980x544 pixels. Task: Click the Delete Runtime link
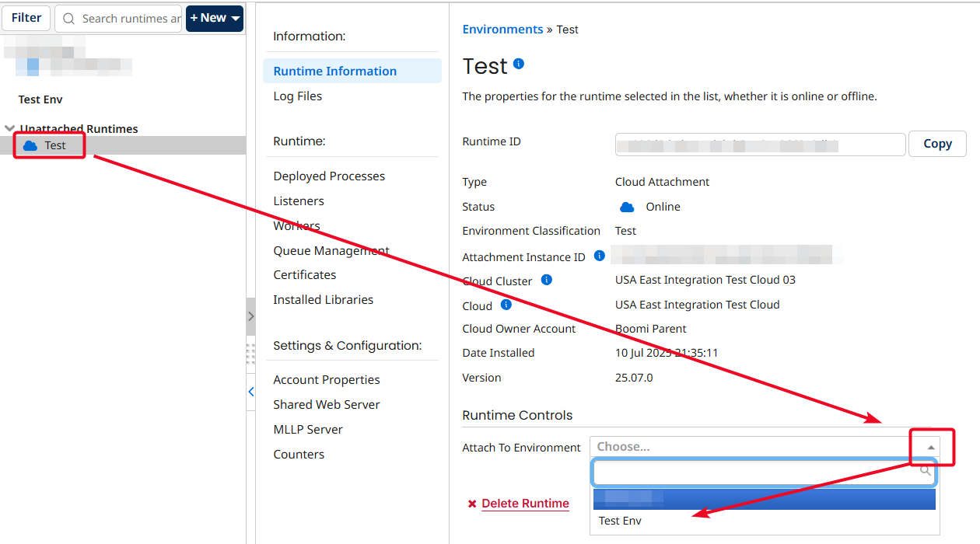(x=525, y=504)
